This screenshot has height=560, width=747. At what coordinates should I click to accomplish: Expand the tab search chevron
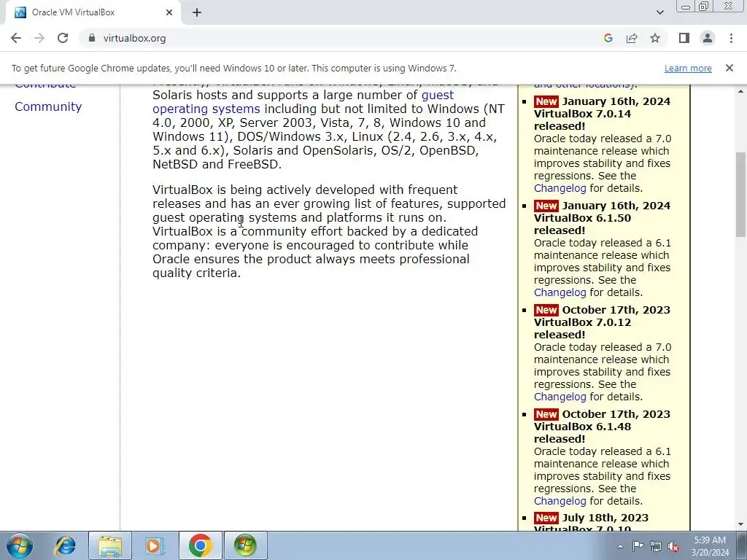[659, 12]
